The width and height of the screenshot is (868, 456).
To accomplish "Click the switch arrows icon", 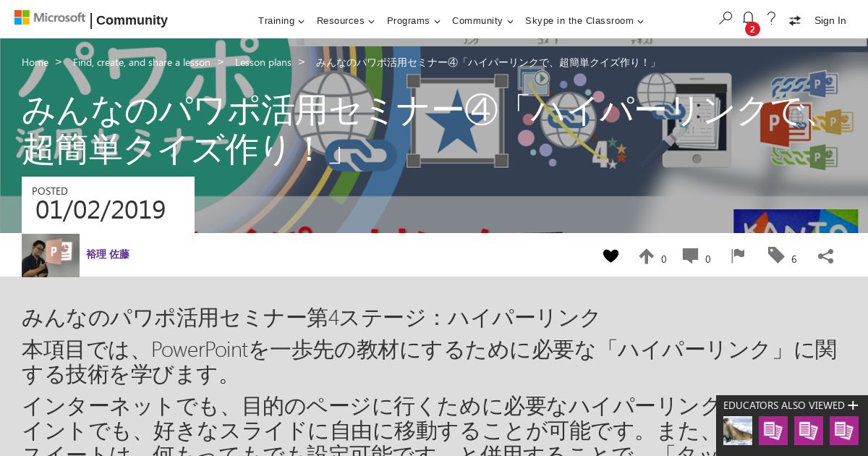I will (794, 20).
